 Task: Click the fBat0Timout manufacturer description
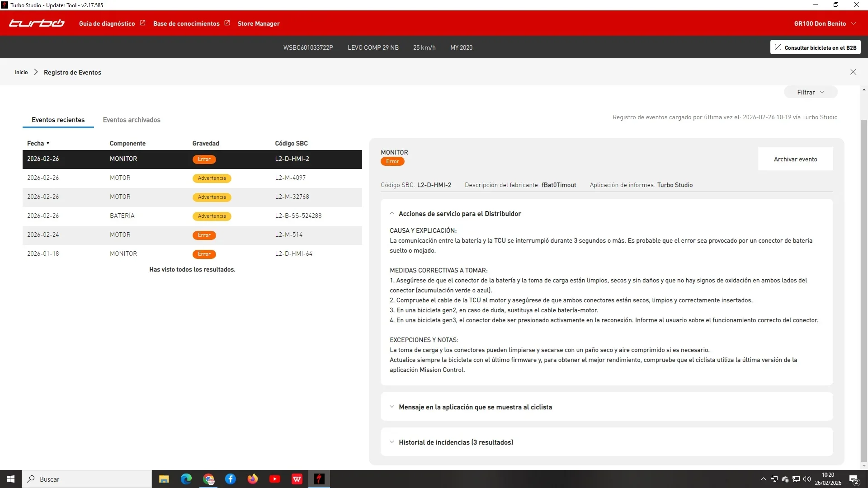[559, 185]
